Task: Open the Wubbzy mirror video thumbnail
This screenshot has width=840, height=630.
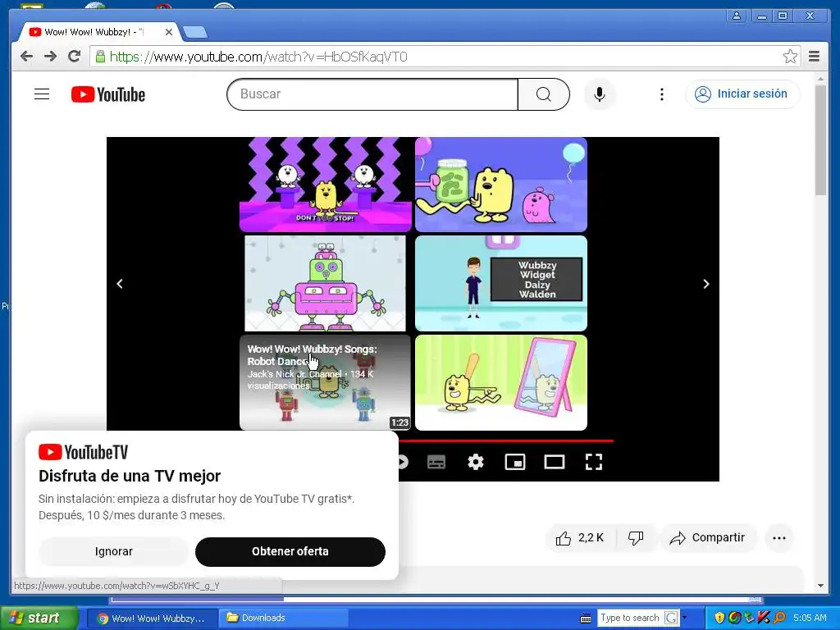Action: pyautogui.click(x=501, y=382)
